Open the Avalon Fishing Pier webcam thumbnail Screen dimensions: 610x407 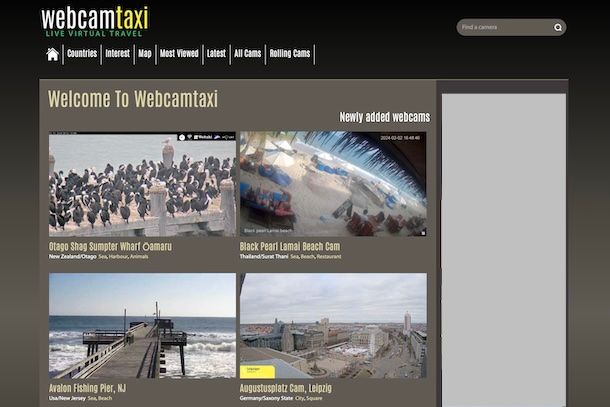(142, 325)
